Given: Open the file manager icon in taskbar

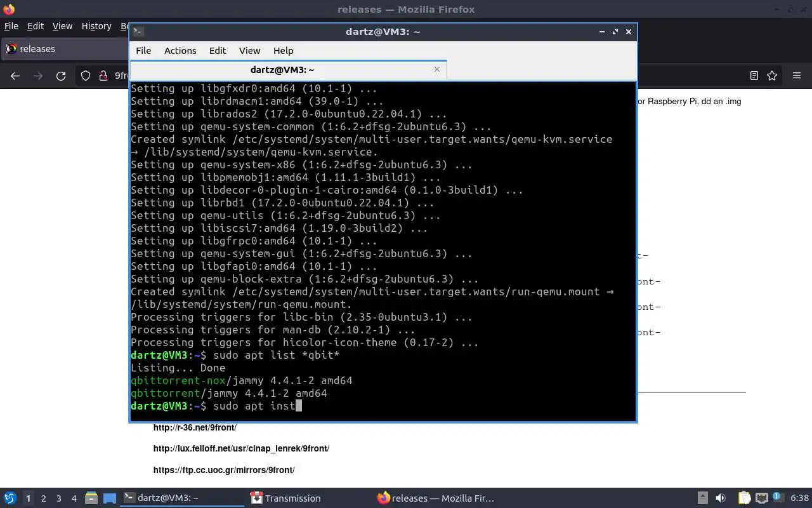Looking at the screenshot, I should coord(91,498).
